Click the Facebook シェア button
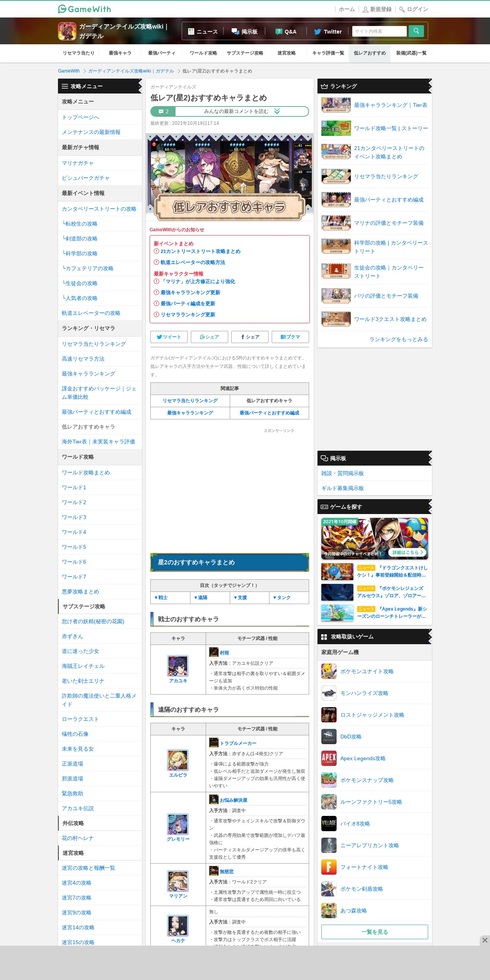The height and width of the screenshot is (980, 490). point(250,337)
